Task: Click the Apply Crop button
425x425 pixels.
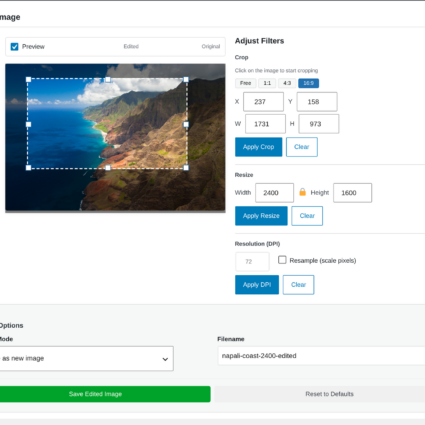Action: pyautogui.click(x=258, y=147)
